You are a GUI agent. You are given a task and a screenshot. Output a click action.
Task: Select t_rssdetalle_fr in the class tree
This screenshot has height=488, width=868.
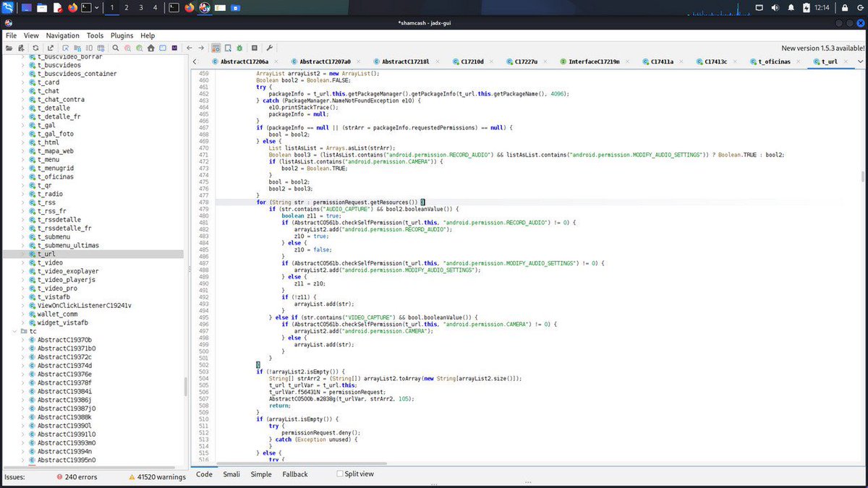point(64,228)
